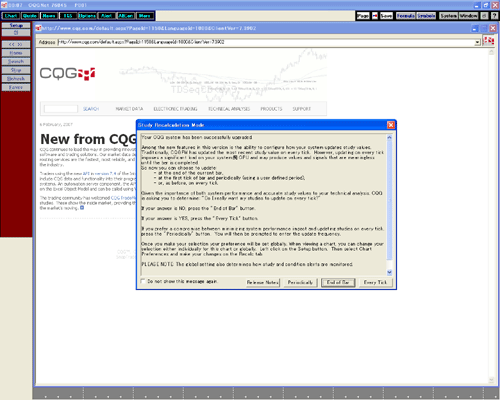Click the Page button in top toolbar

coord(363,16)
